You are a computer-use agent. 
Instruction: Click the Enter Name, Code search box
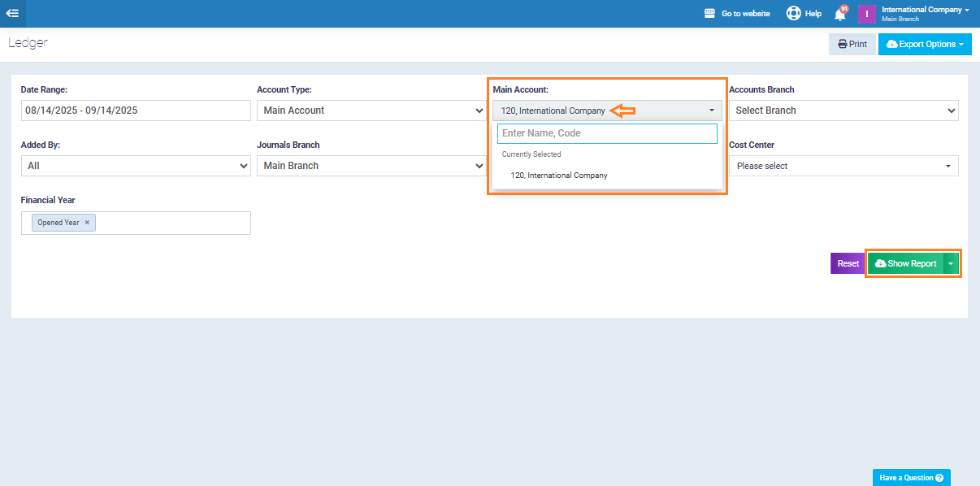point(607,133)
